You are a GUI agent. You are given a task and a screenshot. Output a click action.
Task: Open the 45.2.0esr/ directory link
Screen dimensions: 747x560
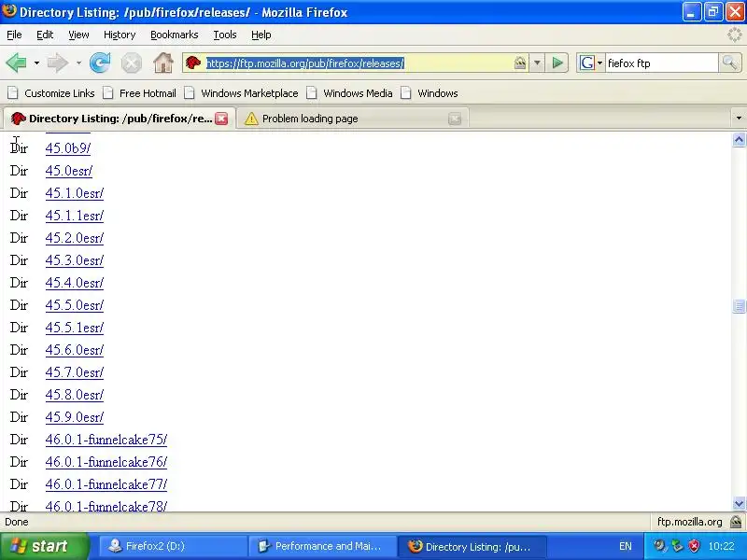point(75,238)
